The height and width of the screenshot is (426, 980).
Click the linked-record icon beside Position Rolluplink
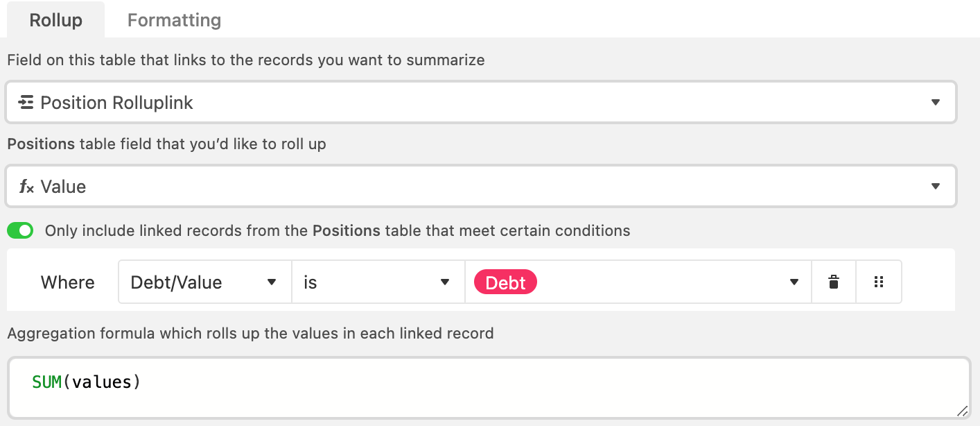click(26, 103)
